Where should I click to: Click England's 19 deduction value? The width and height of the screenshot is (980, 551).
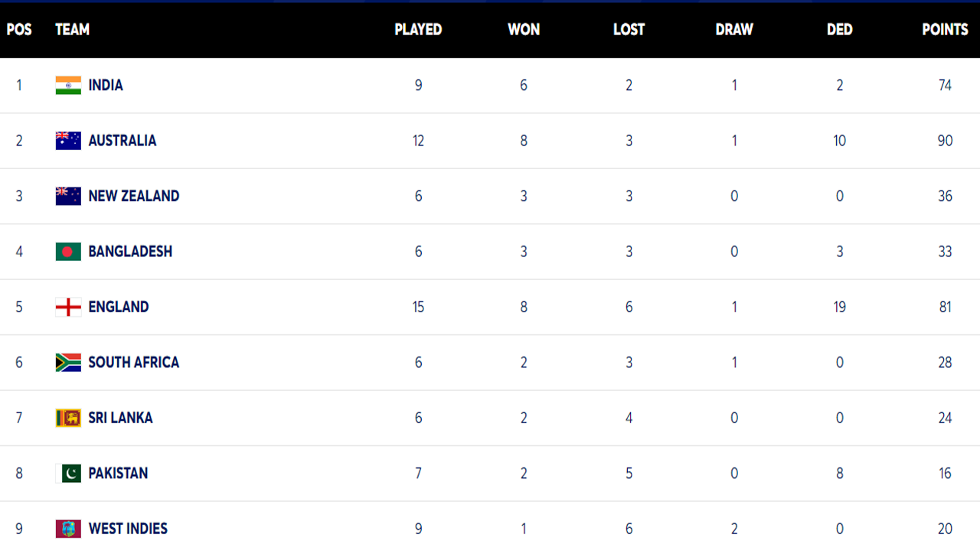tap(840, 307)
